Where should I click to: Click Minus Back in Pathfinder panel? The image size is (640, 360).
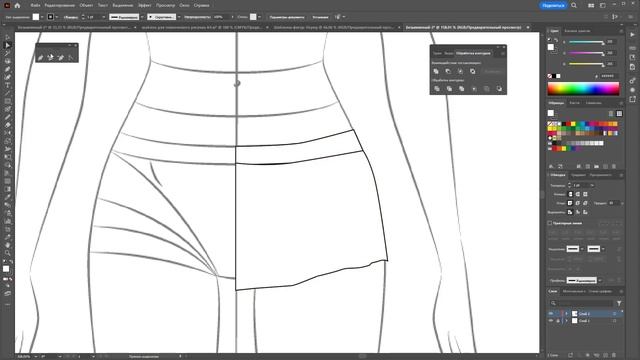(x=499, y=89)
